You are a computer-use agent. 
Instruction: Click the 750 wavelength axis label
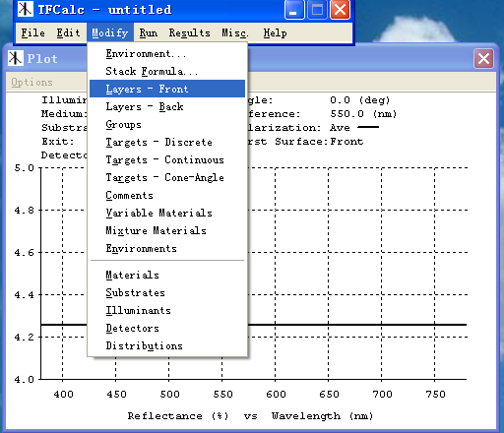(x=435, y=394)
